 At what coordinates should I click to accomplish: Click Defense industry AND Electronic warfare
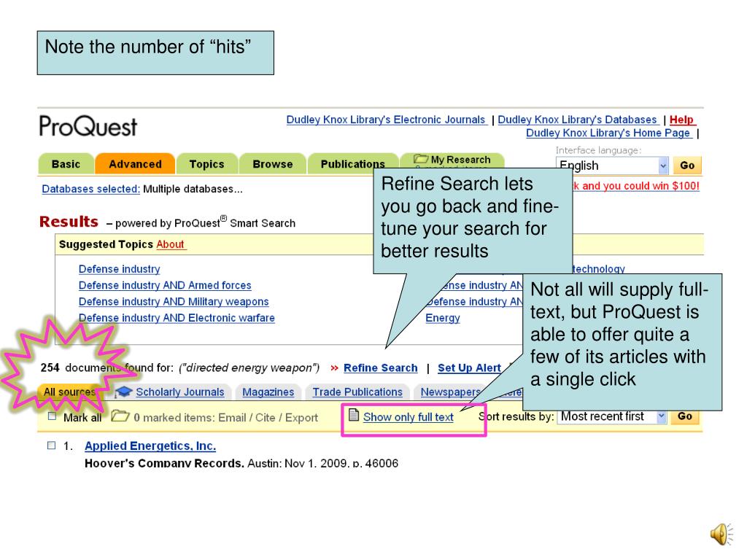pyautogui.click(x=177, y=318)
